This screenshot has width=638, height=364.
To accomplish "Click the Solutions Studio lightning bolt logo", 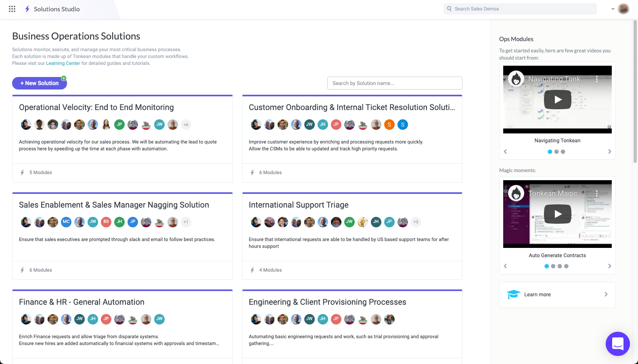I will coord(27,9).
